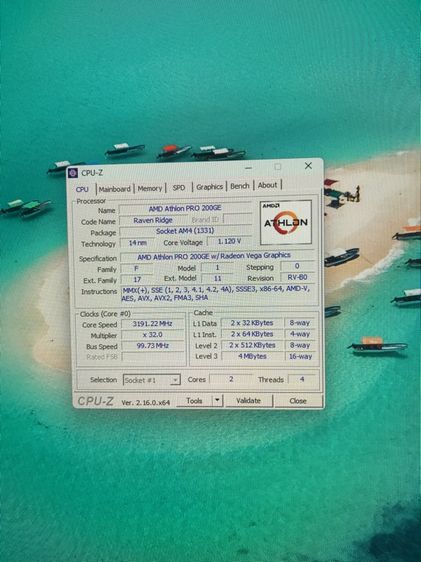Switch to the Memory tab
The width and height of the screenshot is (421, 562).
[150, 188]
